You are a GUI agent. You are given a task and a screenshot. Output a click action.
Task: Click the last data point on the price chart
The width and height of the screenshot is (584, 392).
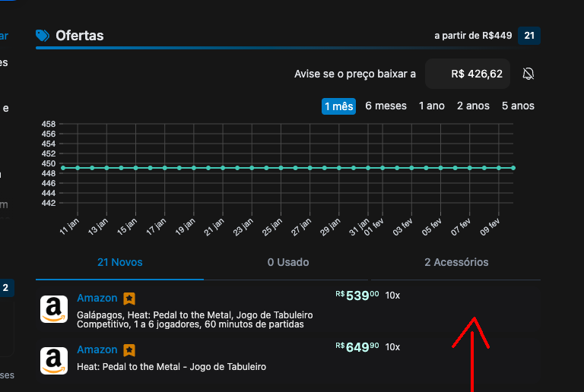pyautogui.click(x=513, y=167)
